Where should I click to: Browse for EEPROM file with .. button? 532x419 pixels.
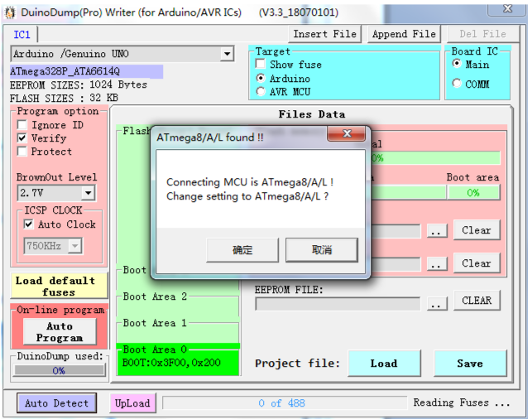[436, 304]
